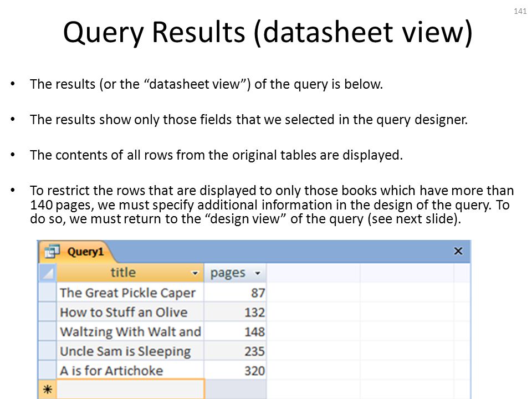
Task: Select all rows with the corner selector
Action: tap(48, 273)
